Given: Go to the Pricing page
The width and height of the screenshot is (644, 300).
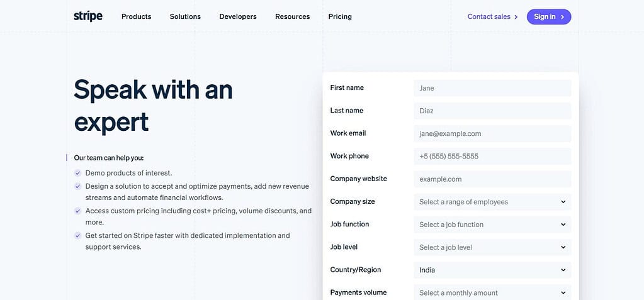Looking at the screenshot, I should pos(340,17).
